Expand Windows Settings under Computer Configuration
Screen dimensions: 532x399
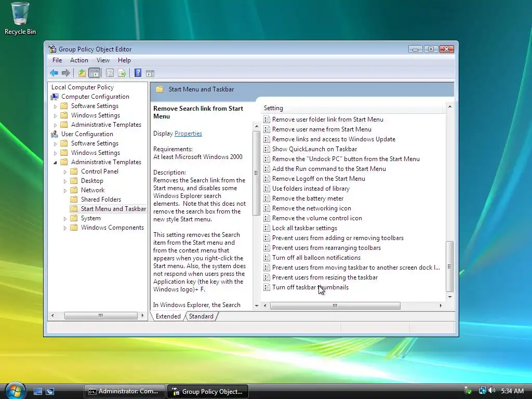click(x=55, y=116)
